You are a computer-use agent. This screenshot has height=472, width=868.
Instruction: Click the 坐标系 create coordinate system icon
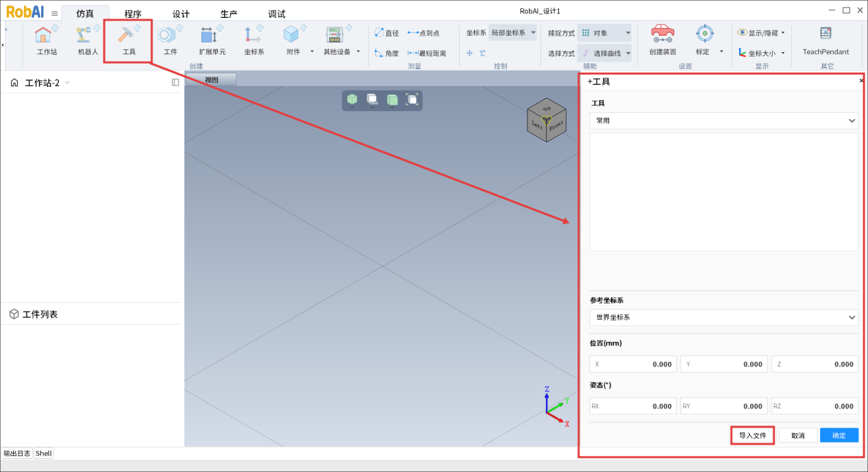point(253,35)
